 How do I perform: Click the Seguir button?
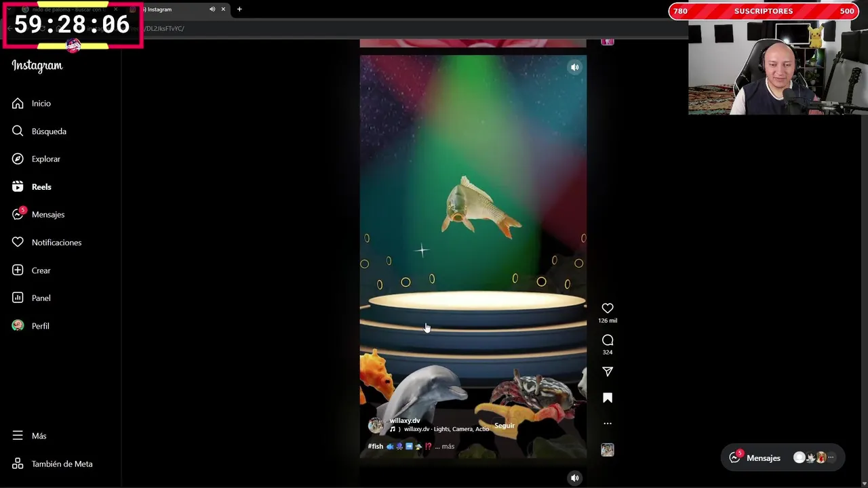(x=505, y=426)
